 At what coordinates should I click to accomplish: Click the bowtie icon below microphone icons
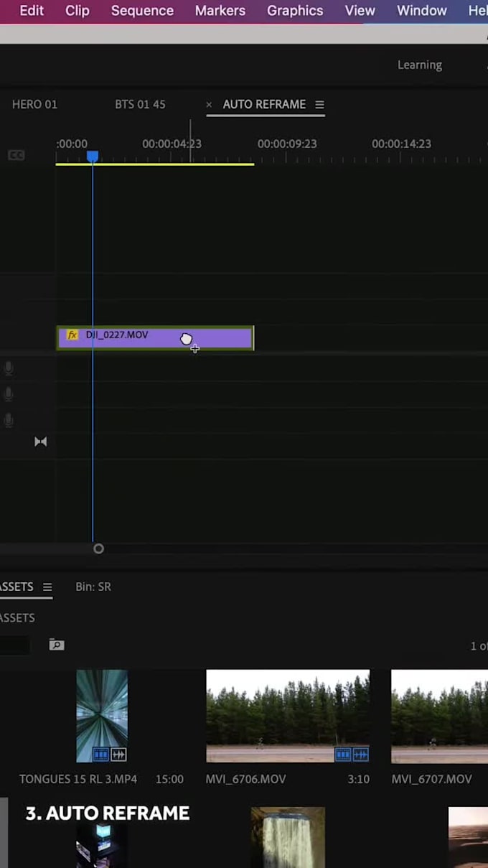coord(41,442)
